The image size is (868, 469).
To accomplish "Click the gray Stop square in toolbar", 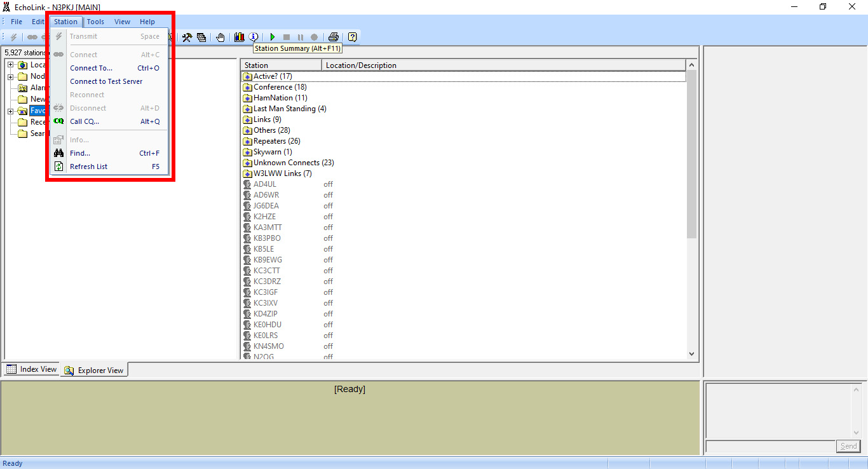I will point(287,37).
